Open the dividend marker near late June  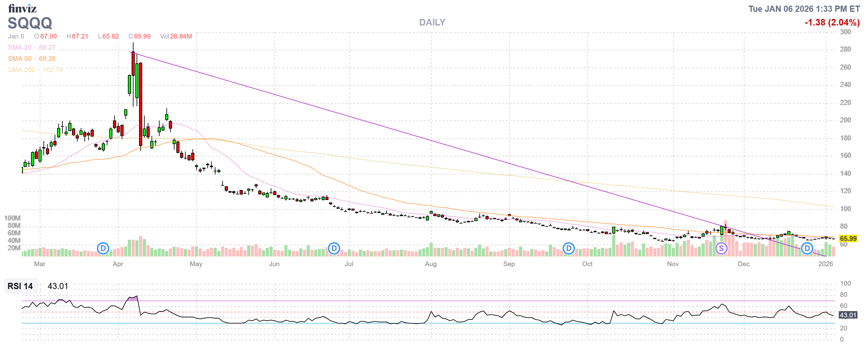pyautogui.click(x=334, y=249)
